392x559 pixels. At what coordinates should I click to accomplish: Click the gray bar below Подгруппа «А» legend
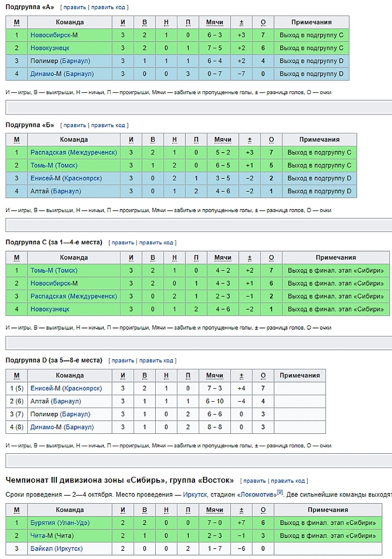pyautogui.click(x=199, y=107)
